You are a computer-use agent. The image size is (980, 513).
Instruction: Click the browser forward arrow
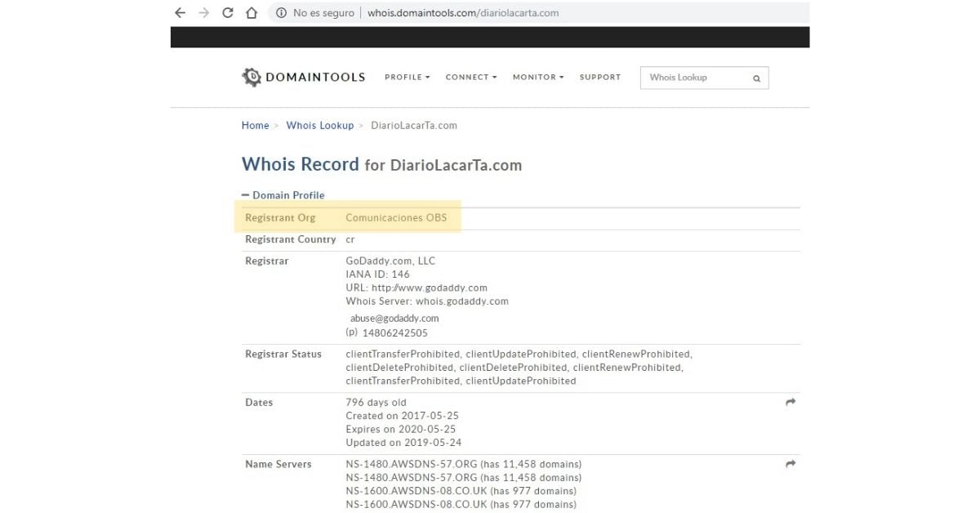tap(204, 13)
